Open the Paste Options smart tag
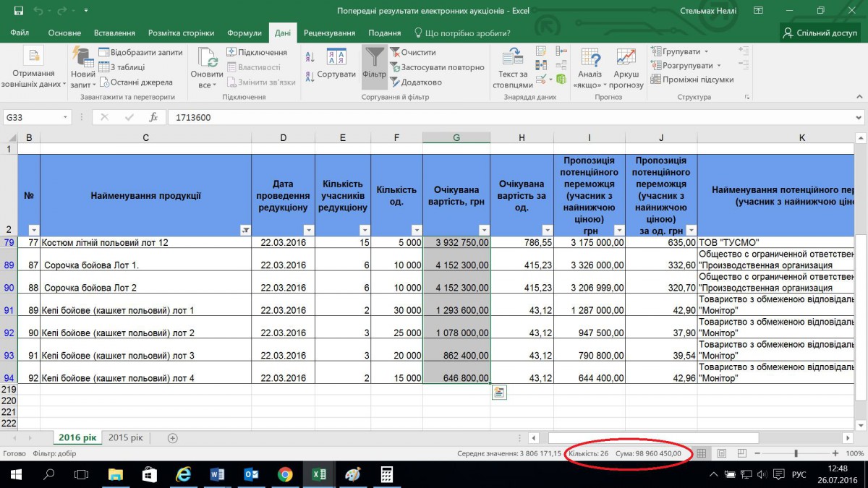This screenshot has height=488, width=868. click(499, 392)
